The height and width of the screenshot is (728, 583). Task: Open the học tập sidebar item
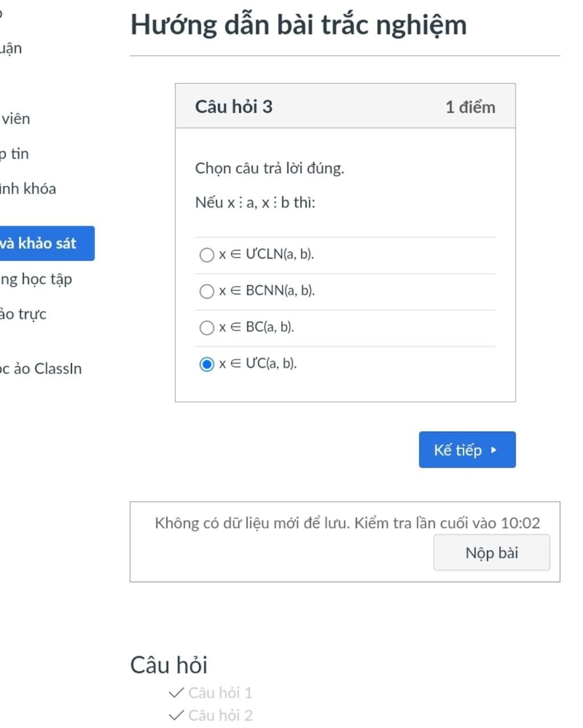click(x=36, y=279)
